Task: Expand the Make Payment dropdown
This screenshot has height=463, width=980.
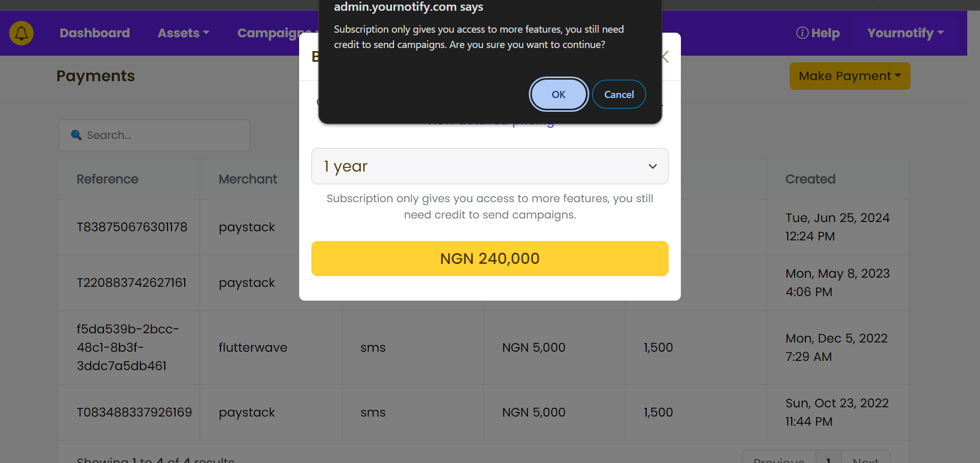Action: (850, 76)
